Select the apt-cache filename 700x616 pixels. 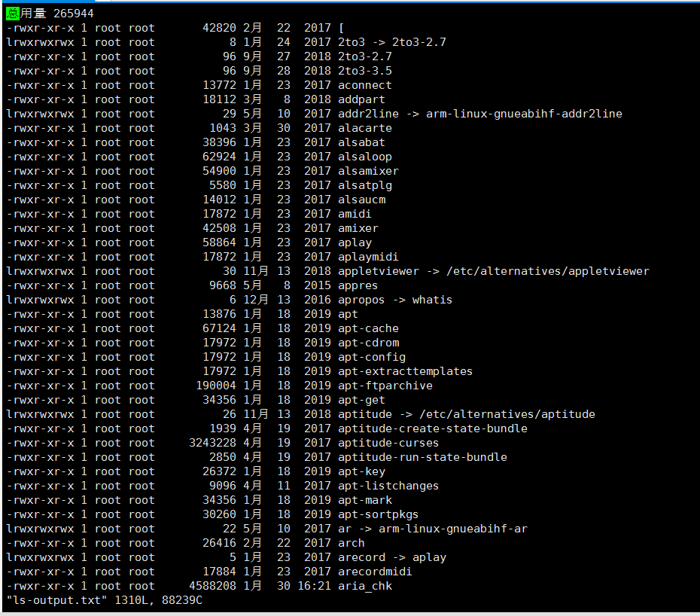[368, 328]
